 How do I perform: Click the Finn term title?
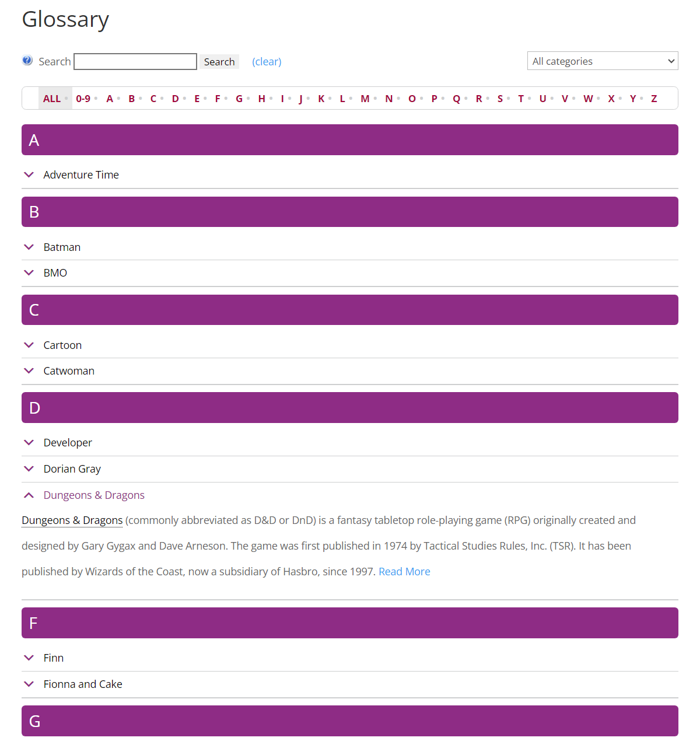tap(54, 658)
